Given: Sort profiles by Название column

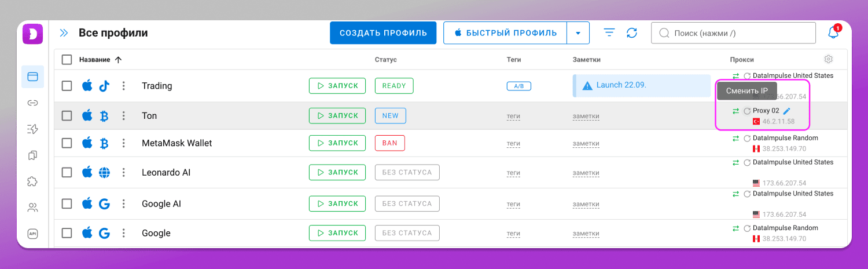Looking at the screenshot, I should 101,60.
